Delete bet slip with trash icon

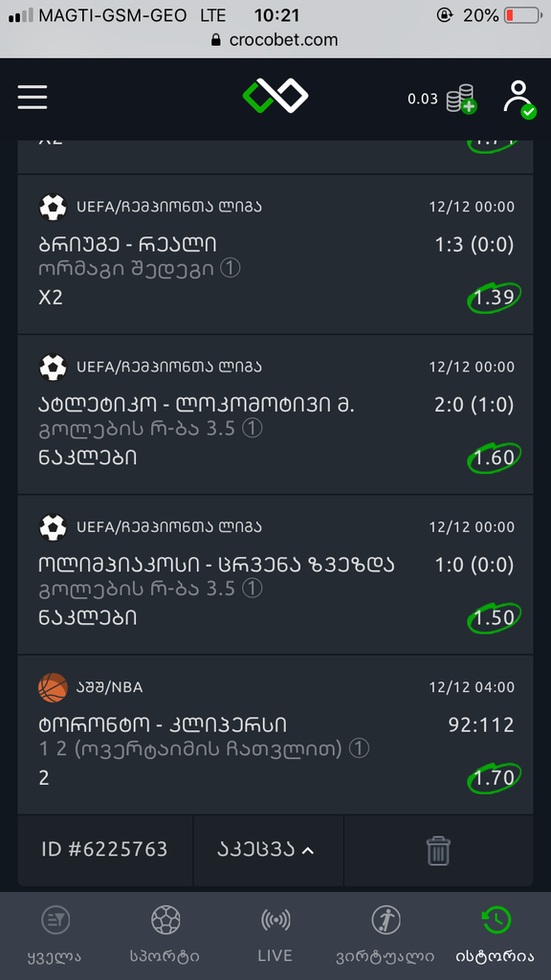(438, 851)
